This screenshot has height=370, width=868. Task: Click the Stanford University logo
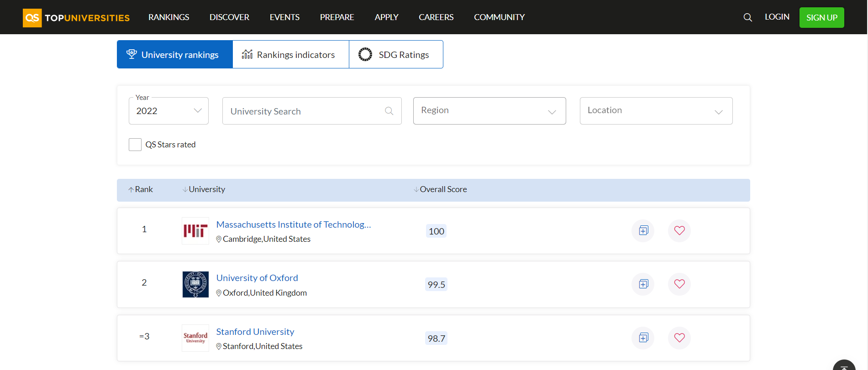[x=195, y=338]
